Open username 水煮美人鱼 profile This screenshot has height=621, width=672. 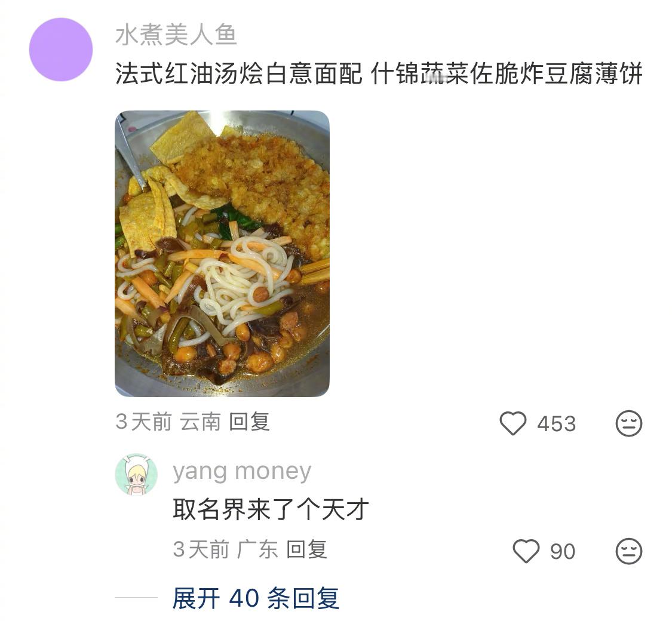pos(176,35)
